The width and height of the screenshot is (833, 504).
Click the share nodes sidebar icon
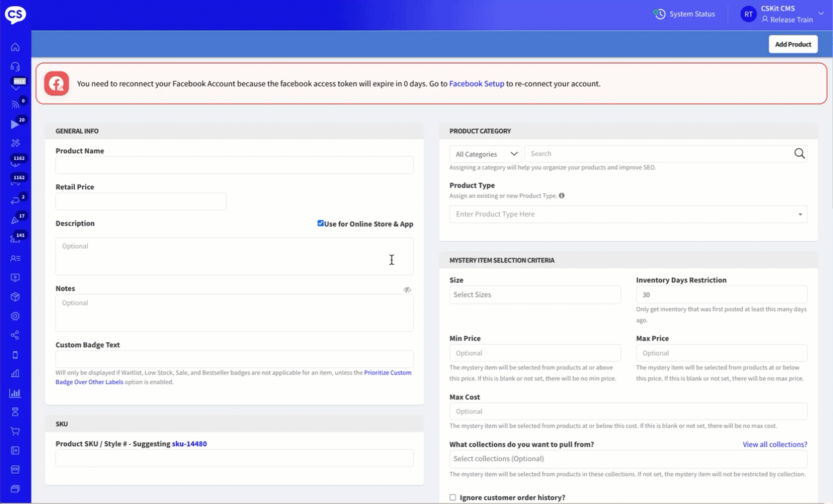point(15,335)
